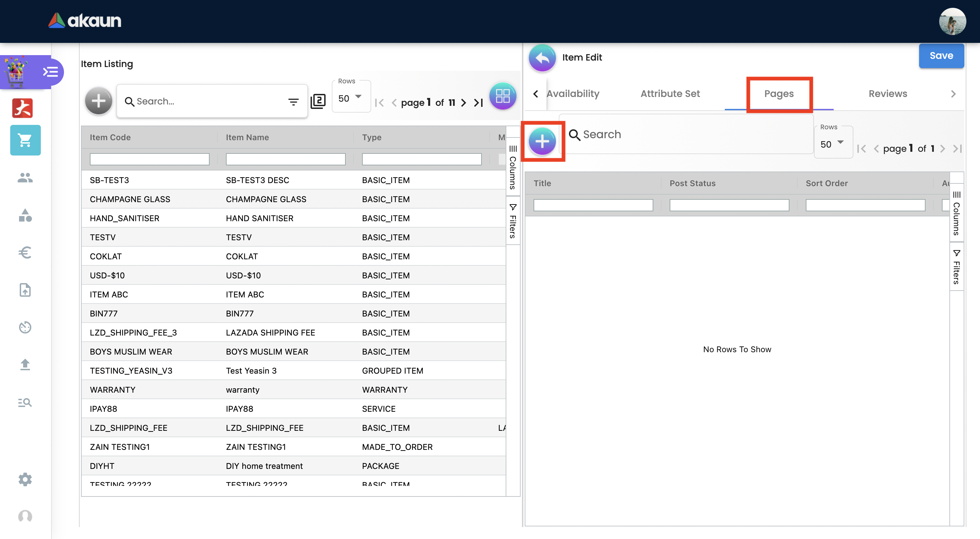Viewport: 980px width, 539px height.
Task: Click the Item Code filter input field
Action: (149, 159)
